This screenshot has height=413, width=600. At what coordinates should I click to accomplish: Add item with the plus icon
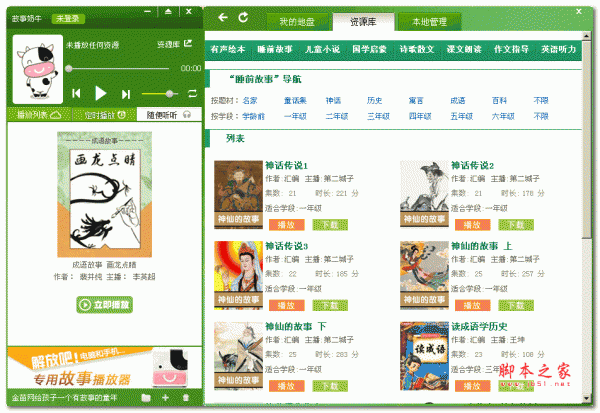(165, 398)
